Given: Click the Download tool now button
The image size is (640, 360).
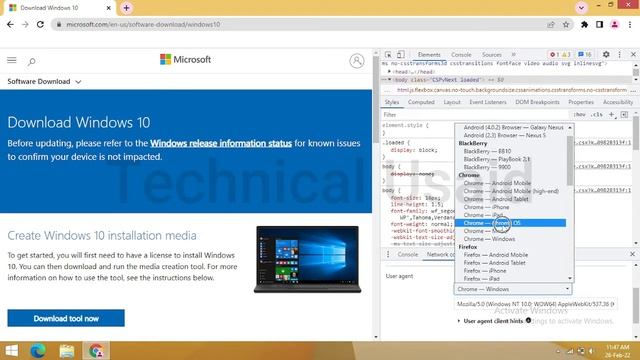Looking at the screenshot, I should pyautogui.click(x=66, y=318).
